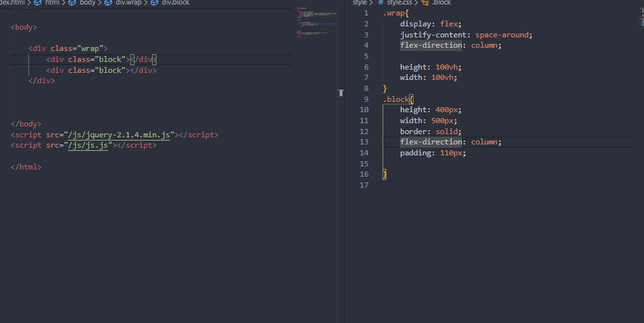Click the closing /html tag
644x323 pixels.
(x=26, y=167)
